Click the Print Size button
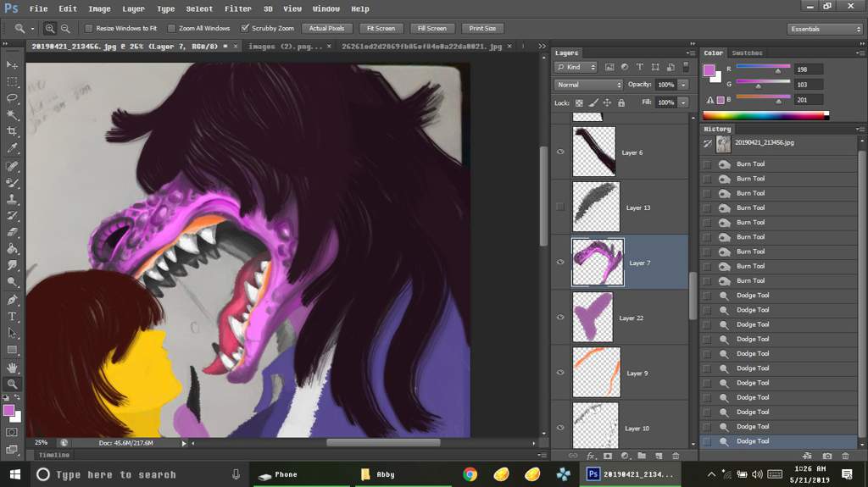 pyautogui.click(x=482, y=28)
